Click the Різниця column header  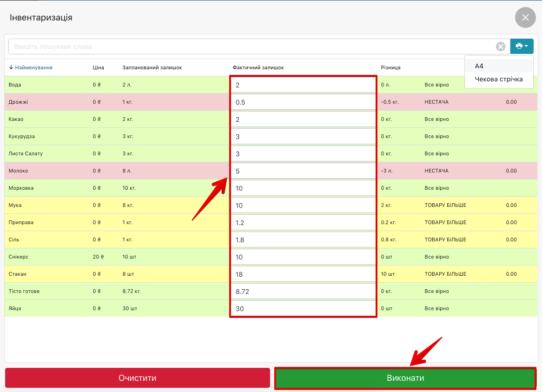[x=390, y=67]
